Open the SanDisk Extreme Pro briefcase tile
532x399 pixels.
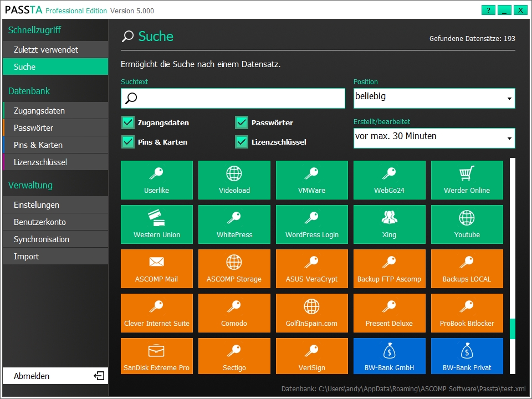pos(157,356)
